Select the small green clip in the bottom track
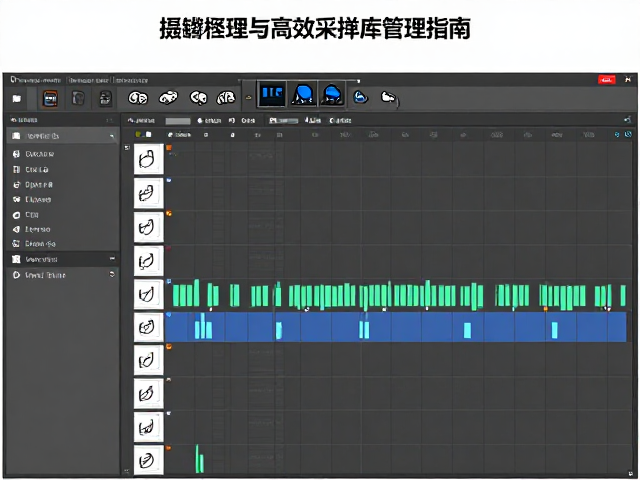The width and height of the screenshot is (640, 480). tap(199, 459)
